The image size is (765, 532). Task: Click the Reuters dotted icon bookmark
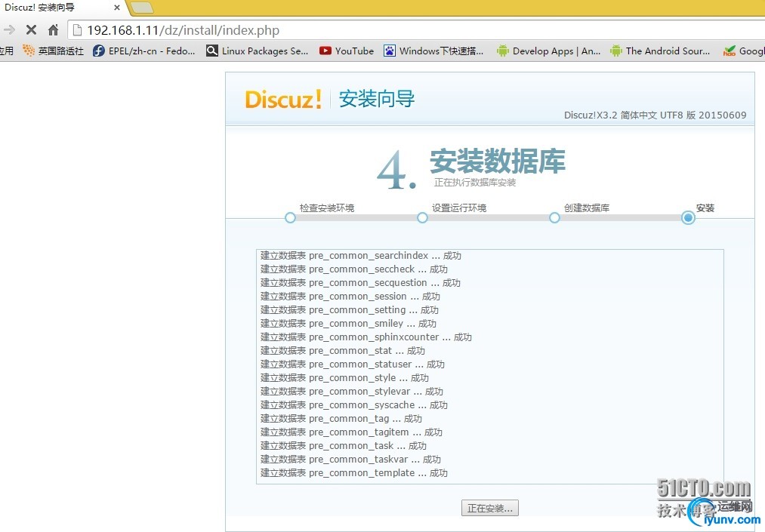(x=29, y=51)
